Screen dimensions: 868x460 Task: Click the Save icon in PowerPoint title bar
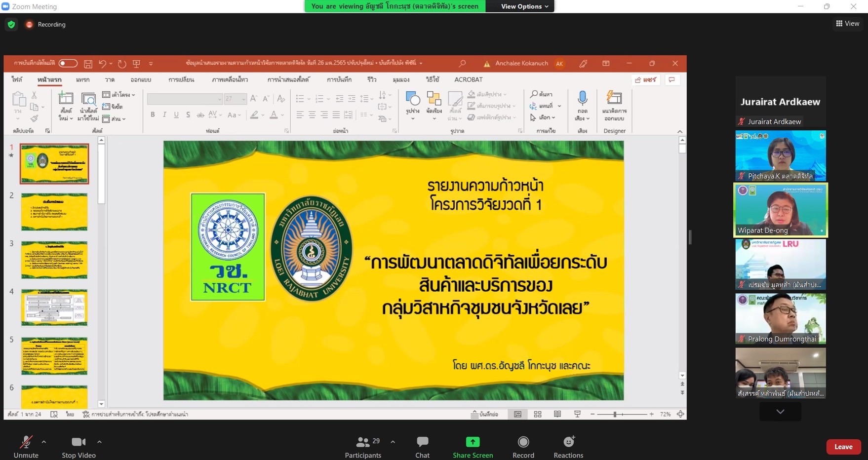click(x=88, y=64)
